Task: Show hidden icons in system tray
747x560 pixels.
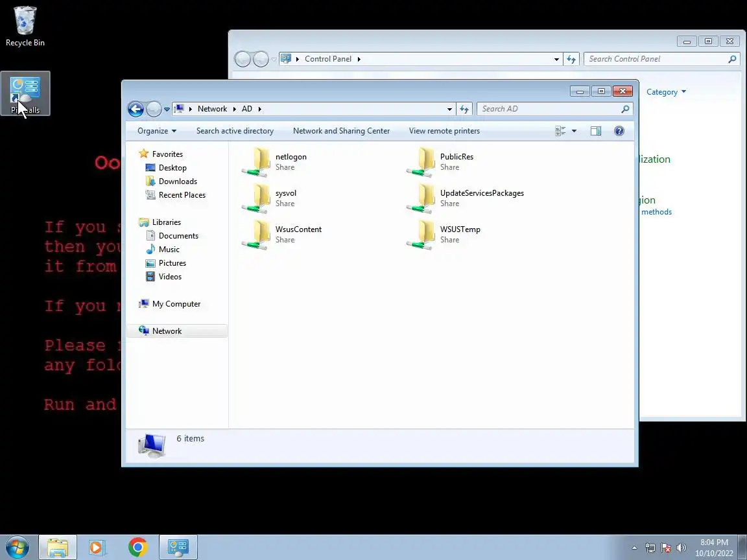Action: (x=634, y=548)
